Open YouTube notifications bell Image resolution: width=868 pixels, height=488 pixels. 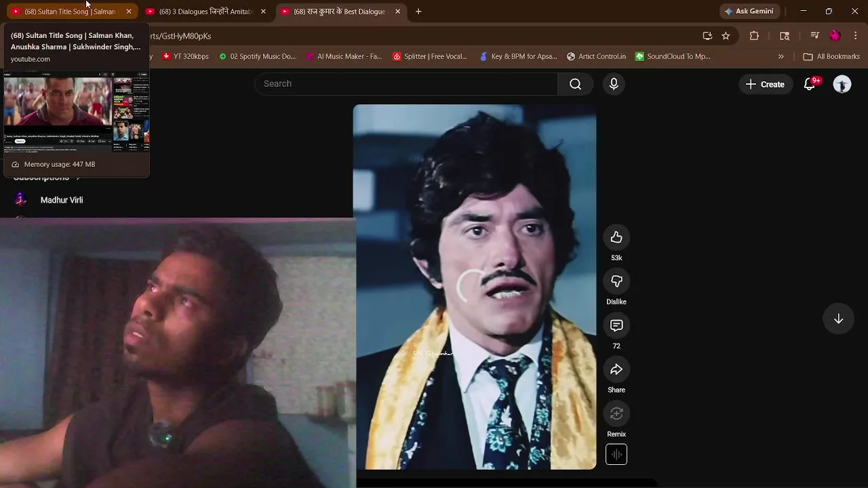810,84
